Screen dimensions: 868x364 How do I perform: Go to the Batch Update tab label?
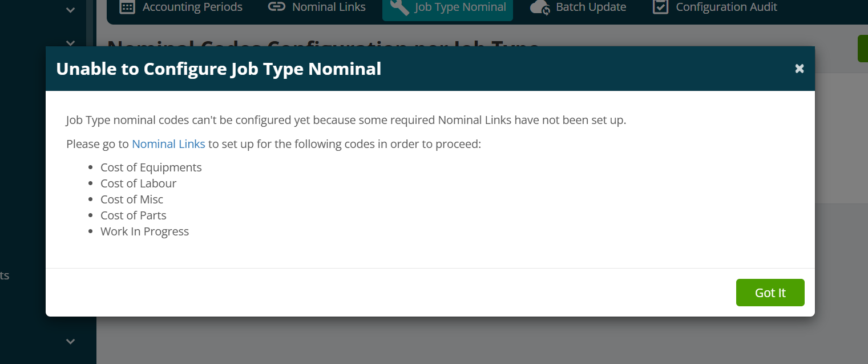pyautogui.click(x=591, y=7)
